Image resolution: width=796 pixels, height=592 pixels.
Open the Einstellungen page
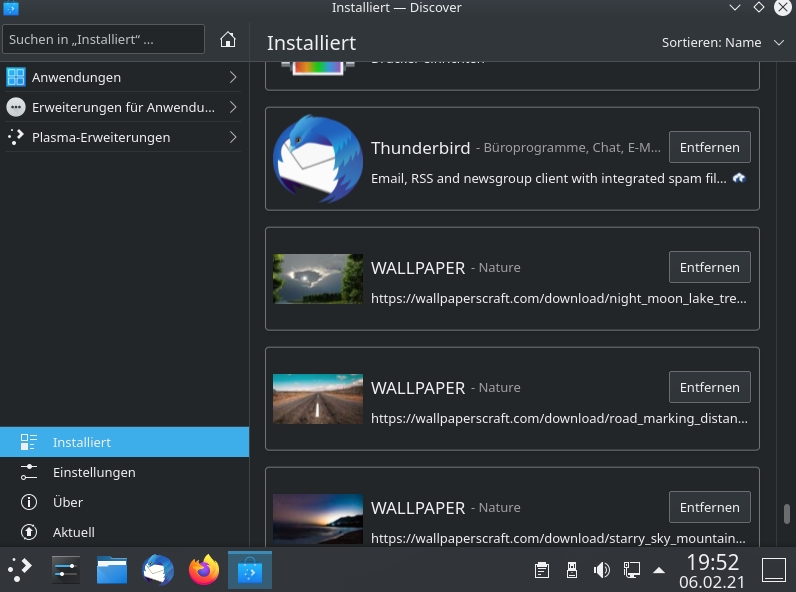[x=94, y=472]
